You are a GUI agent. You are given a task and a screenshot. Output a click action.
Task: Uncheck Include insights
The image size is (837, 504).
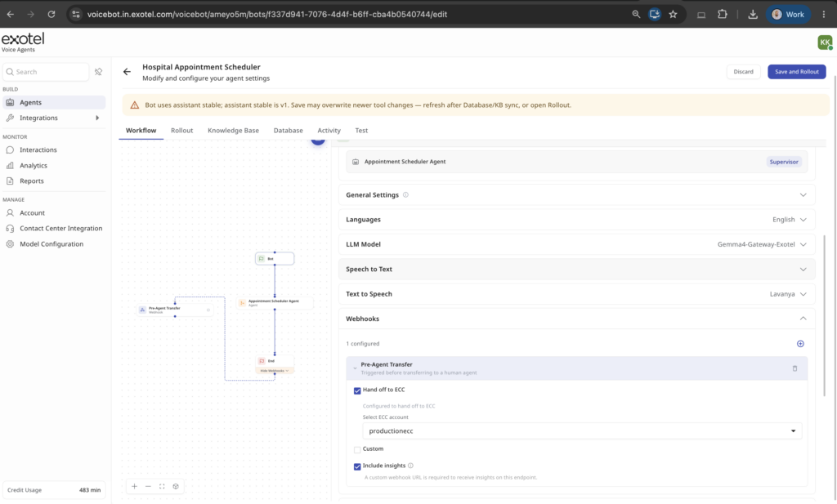[357, 466]
